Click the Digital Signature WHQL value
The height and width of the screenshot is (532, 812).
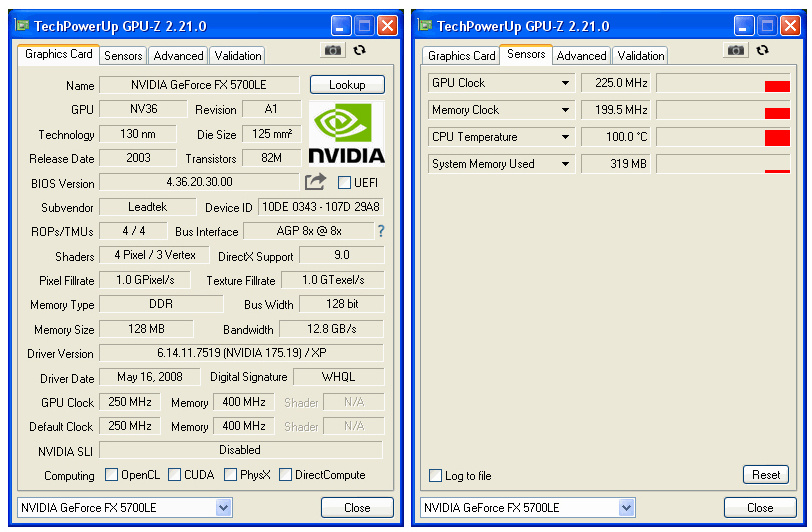339,377
